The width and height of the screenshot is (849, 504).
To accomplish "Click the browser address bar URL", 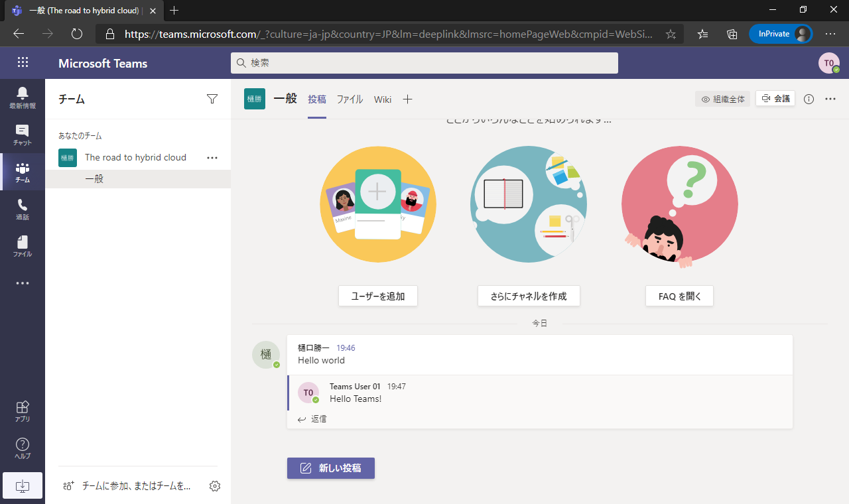I will tap(389, 34).
